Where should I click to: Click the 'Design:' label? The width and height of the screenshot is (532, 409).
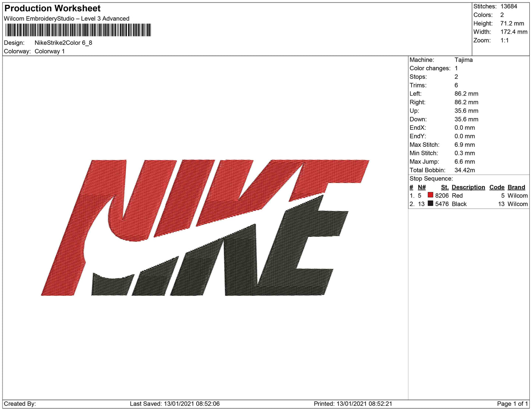tap(14, 43)
